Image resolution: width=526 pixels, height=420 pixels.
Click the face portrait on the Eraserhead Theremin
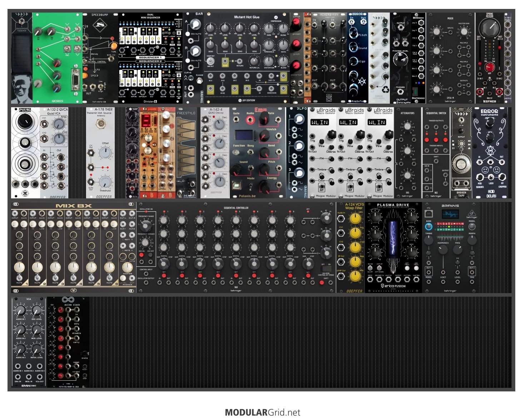22,89
